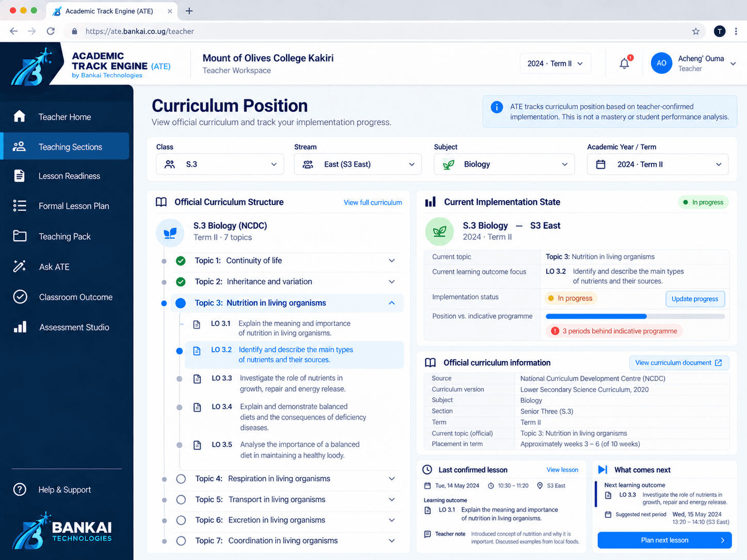Click the completed check for Topic 1
Image resolution: width=747 pixels, height=560 pixels.
[x=181, y=261]
